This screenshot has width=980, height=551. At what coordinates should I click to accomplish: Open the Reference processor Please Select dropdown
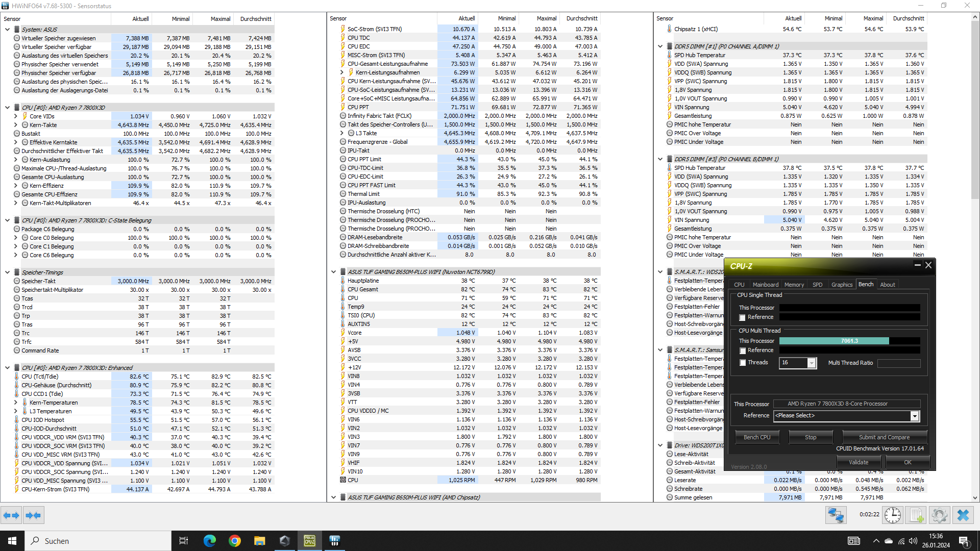click(914, 416)
